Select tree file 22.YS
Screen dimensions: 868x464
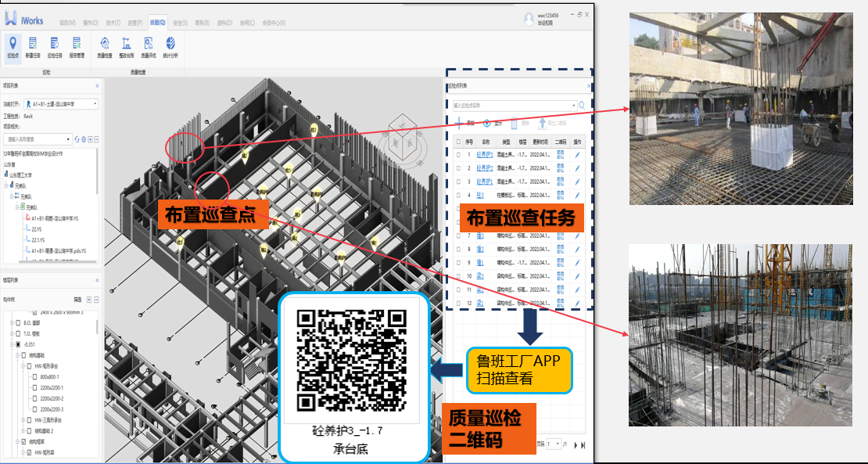tap(36, 228)
